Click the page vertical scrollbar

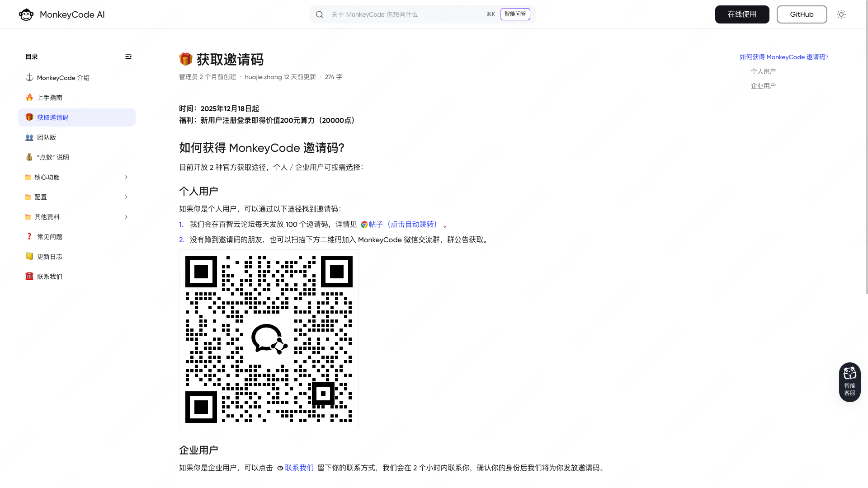coord(866,148)
